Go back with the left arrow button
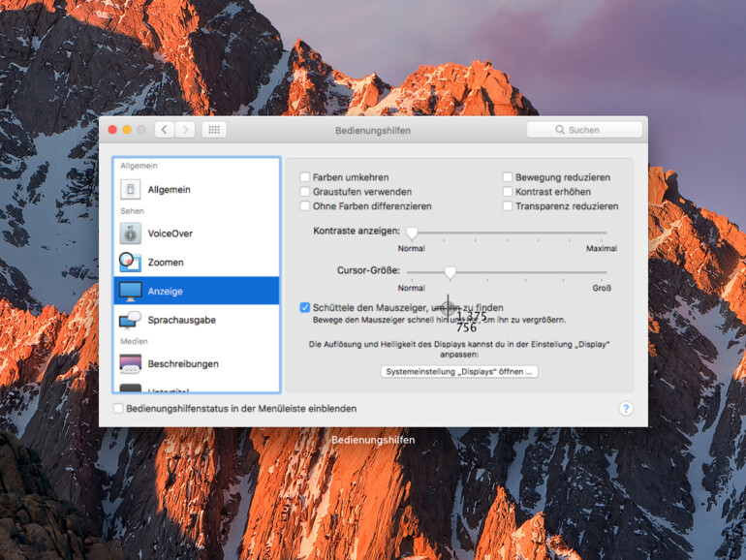The width and height of the screenshot is (746, 560). [x=165, y=130]
